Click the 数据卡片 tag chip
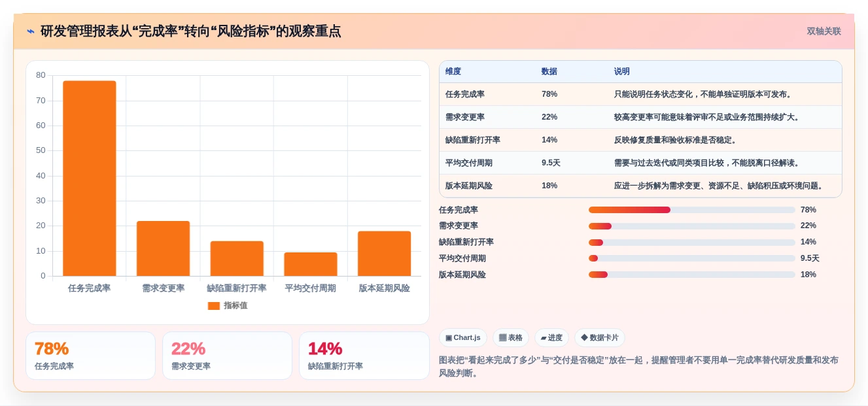 tap(600, 338)
